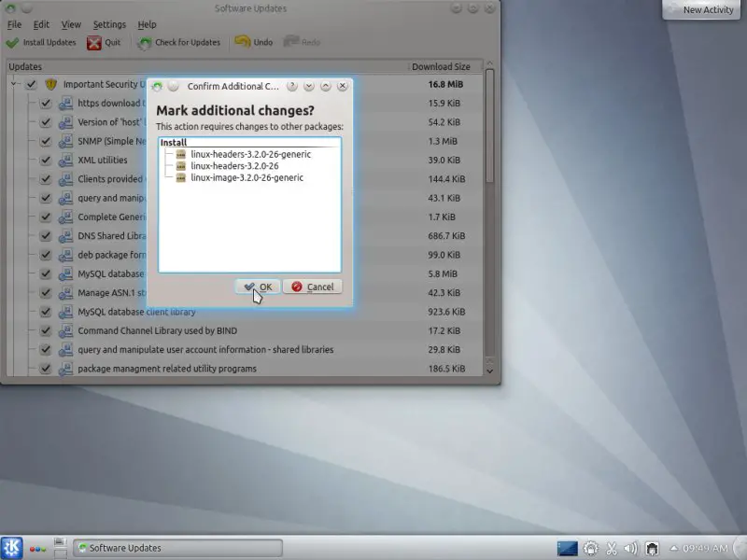Click the package icon beside https download
The image size is (747, 560).
point(65,104)
